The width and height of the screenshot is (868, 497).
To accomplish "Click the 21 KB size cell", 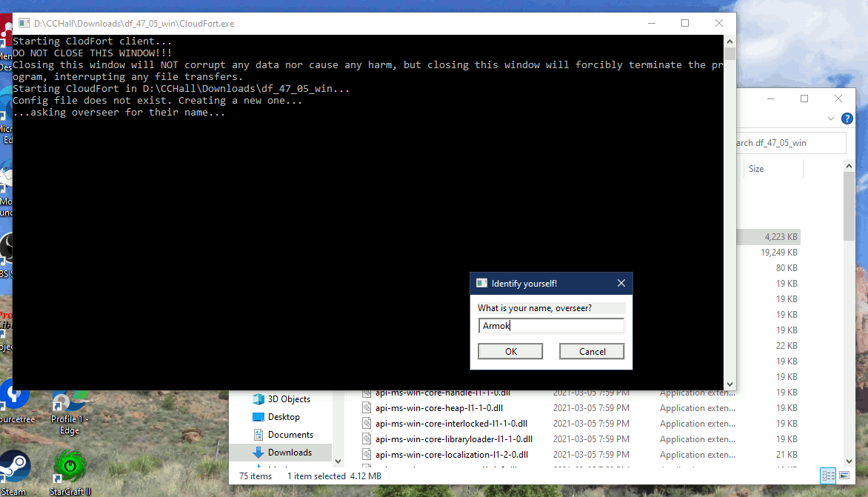I will [787, 454].
